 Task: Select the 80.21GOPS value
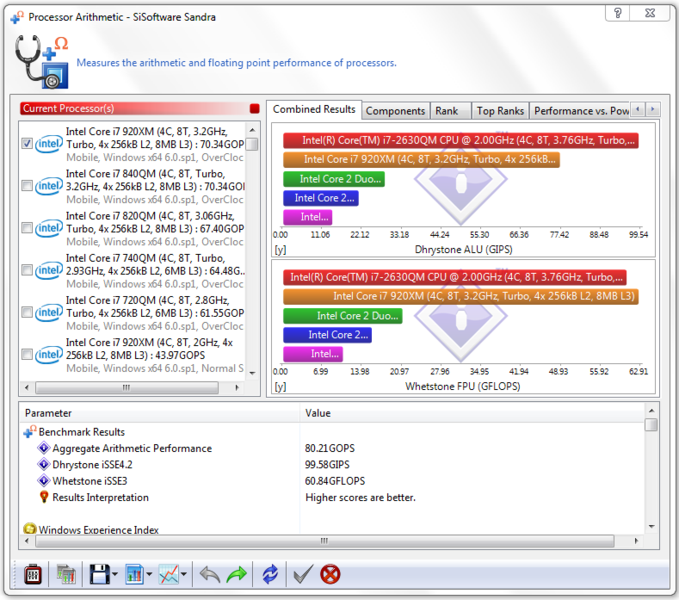(x=330, y=448)
